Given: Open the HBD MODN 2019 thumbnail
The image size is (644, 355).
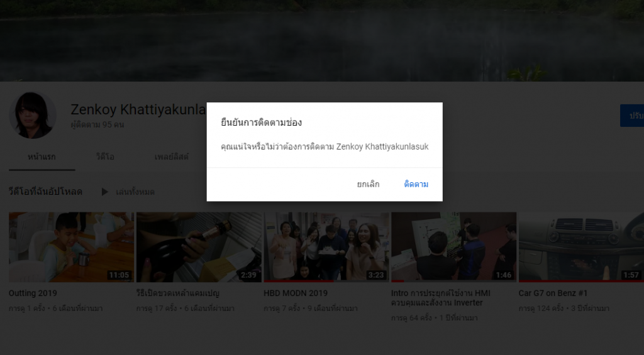Looking at the screenshot, I should [326, 247].
